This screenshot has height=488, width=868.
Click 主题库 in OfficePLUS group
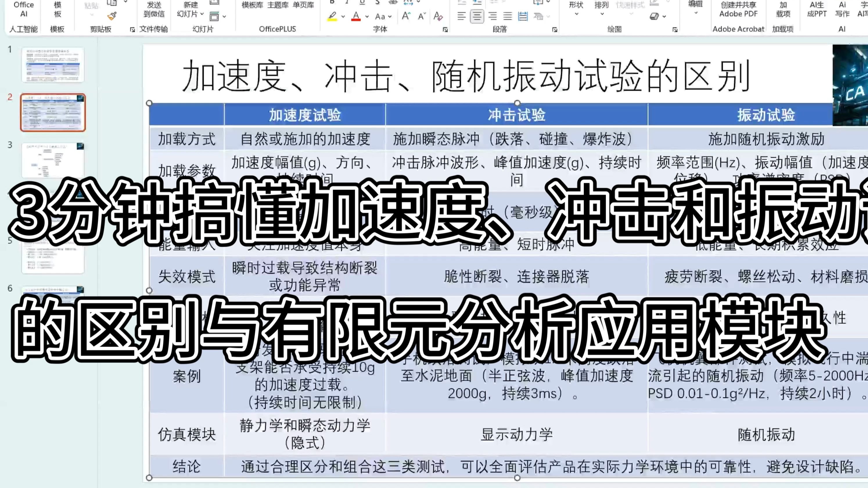(x=278, y=5)
